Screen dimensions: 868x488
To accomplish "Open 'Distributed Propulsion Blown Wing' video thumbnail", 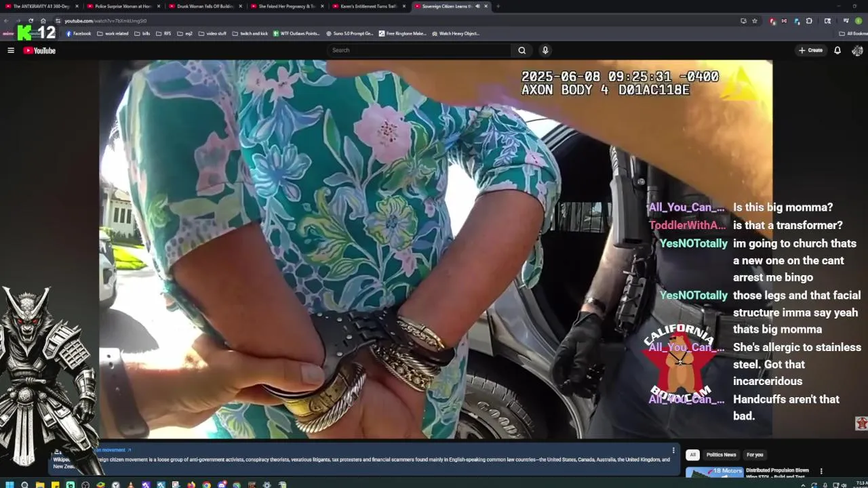I will 714,472.
